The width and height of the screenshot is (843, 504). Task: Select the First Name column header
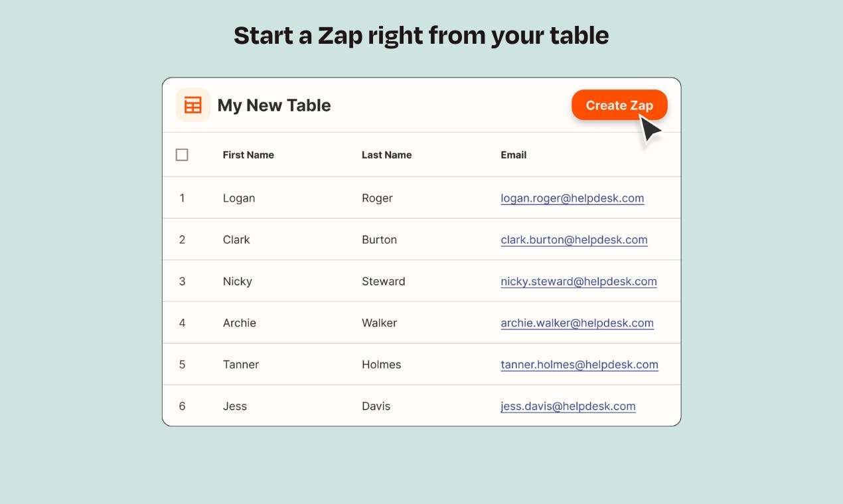point(248,155)
